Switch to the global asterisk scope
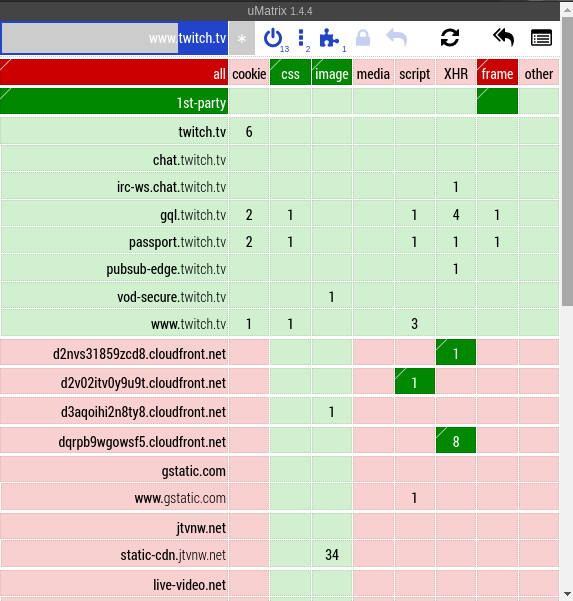The width and height of the screenshot is (573, 601). click(x=242, y=38)
